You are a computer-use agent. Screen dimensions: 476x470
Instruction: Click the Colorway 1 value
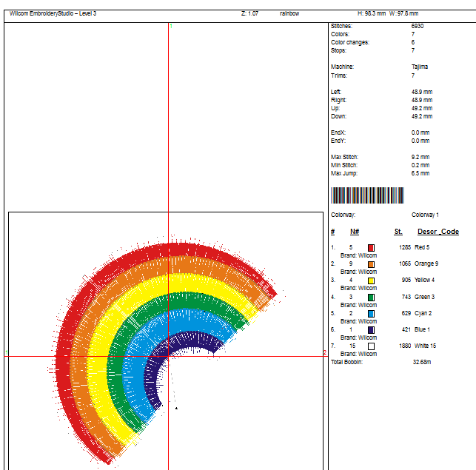point(425,215)
